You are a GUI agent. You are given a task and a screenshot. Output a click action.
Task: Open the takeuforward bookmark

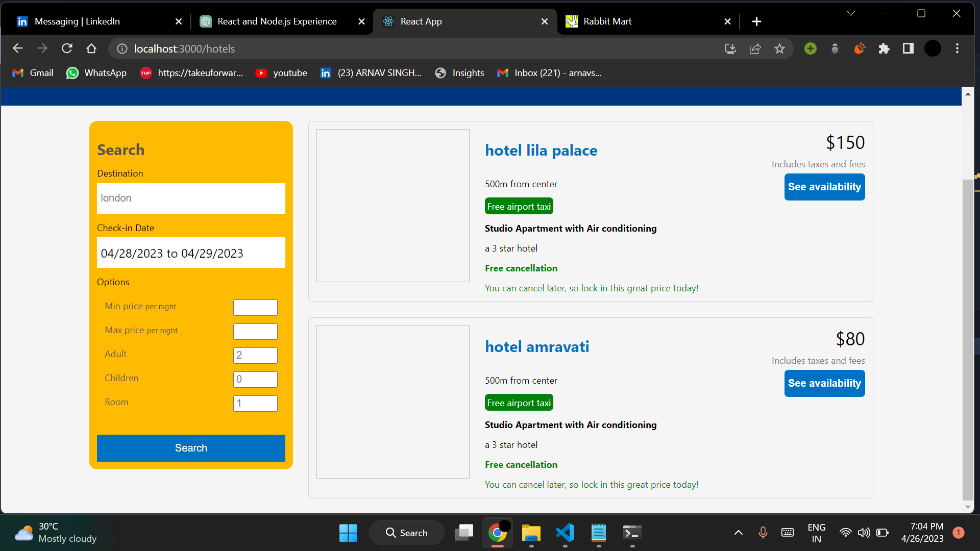191,73
